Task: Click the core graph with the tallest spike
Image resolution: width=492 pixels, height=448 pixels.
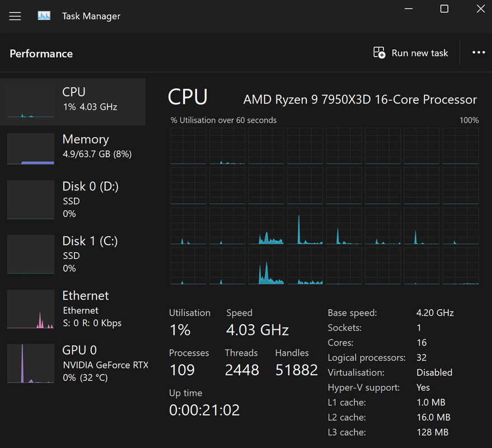Action: [305, 226]
